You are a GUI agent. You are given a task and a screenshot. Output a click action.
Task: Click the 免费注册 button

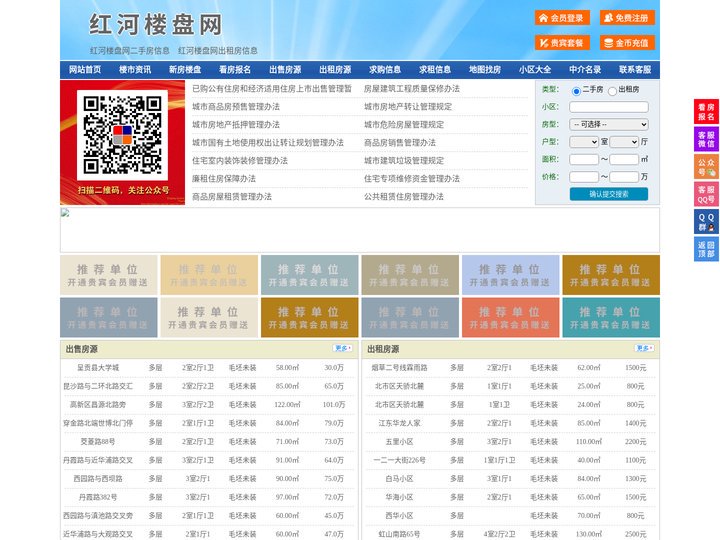point(627,18)
